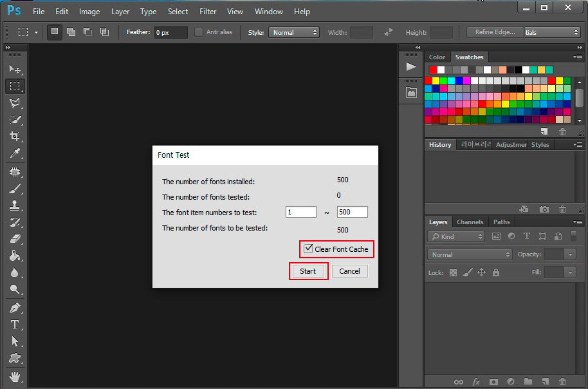Click link layers icon at Layers bottom

coord(458,382)
